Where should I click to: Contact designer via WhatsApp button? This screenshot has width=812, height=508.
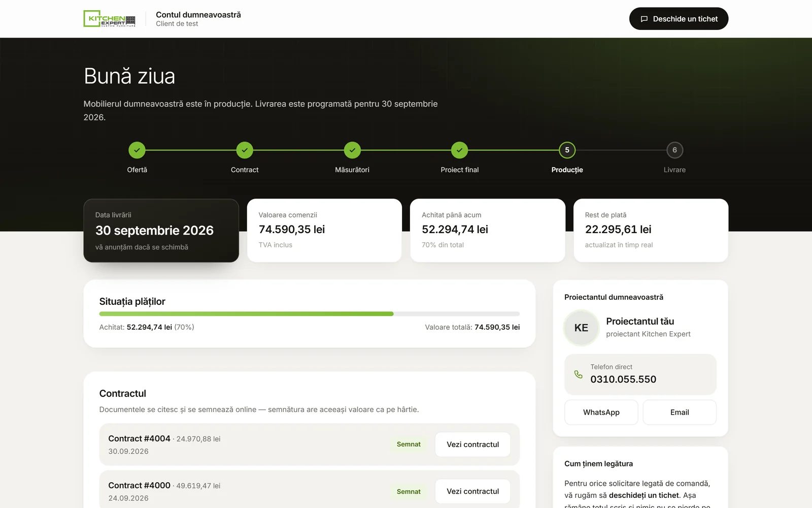pyautogui.click(x=601, y=412)
